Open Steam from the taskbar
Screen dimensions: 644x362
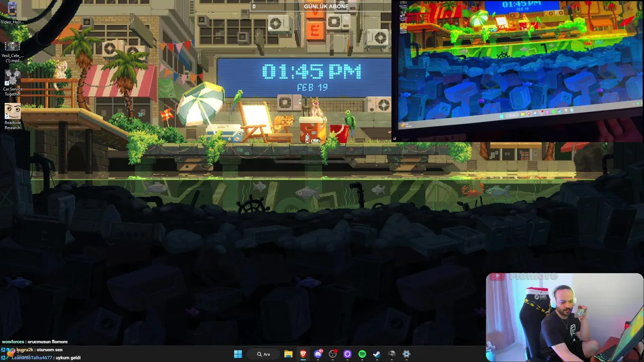[377, 354]
